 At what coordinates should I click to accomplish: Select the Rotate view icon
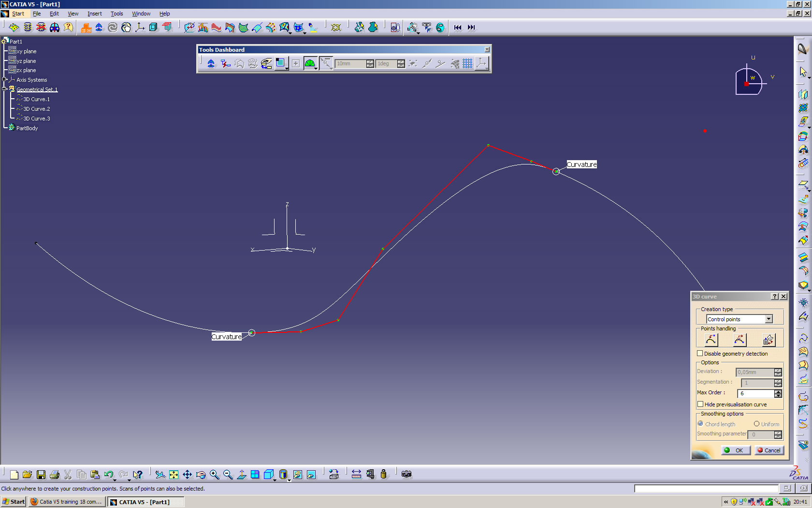click(201, 475)
